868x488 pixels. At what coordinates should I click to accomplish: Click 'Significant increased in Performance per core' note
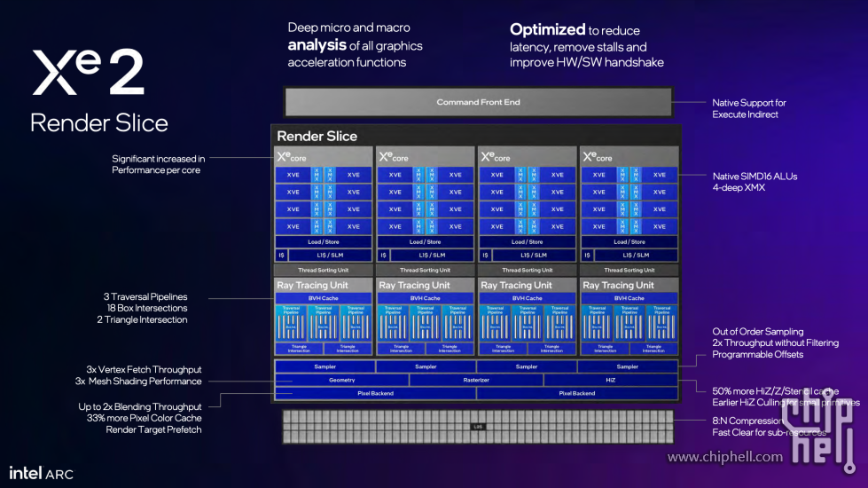tap(159, 164)
